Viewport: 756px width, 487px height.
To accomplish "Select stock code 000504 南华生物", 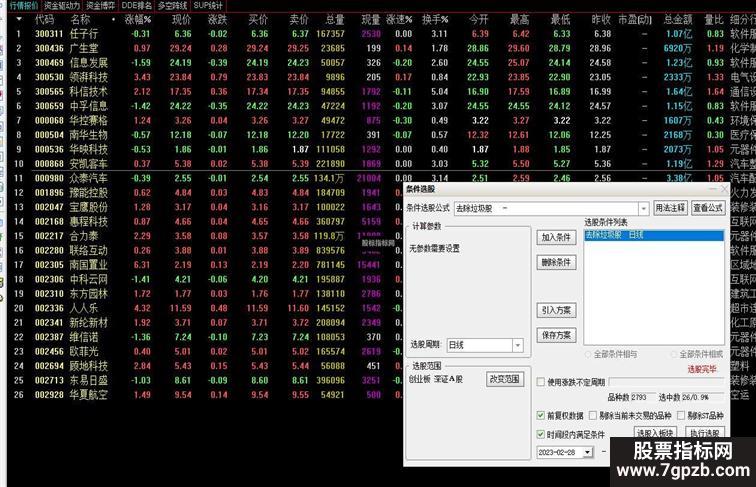I will pyautogui.click(x=71, y=135).
